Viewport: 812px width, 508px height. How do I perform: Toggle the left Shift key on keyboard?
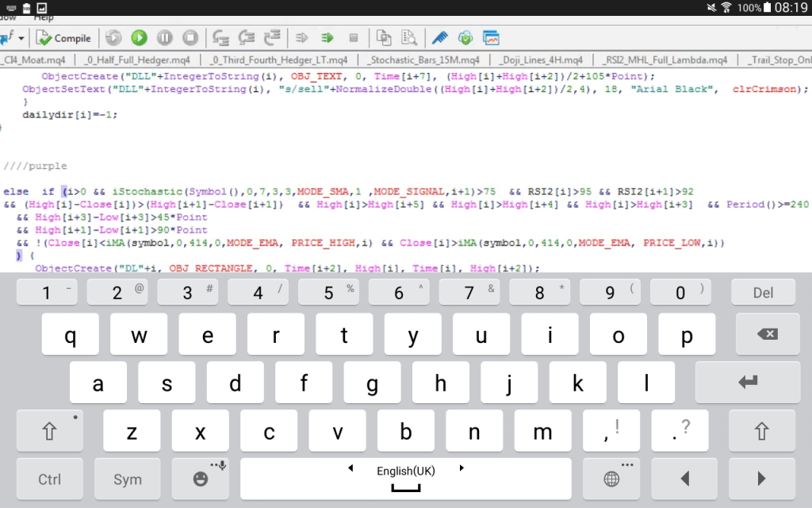[49, 431]
